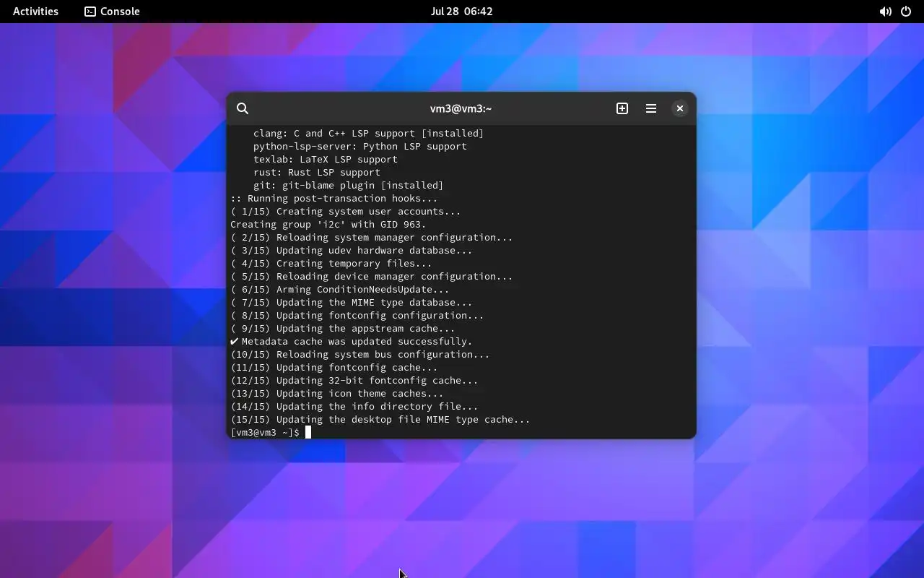The width and height of the screenshot is (924, 578).
Task: Click '( 9/15) Updating the appstream cache...' line
Action: point(343,328)
